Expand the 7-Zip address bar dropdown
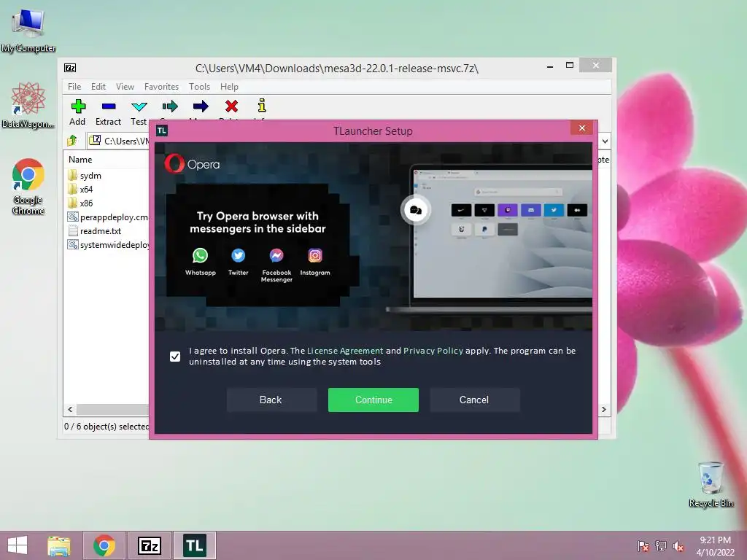This screenshot has width=747, height=560. [605, 141]
